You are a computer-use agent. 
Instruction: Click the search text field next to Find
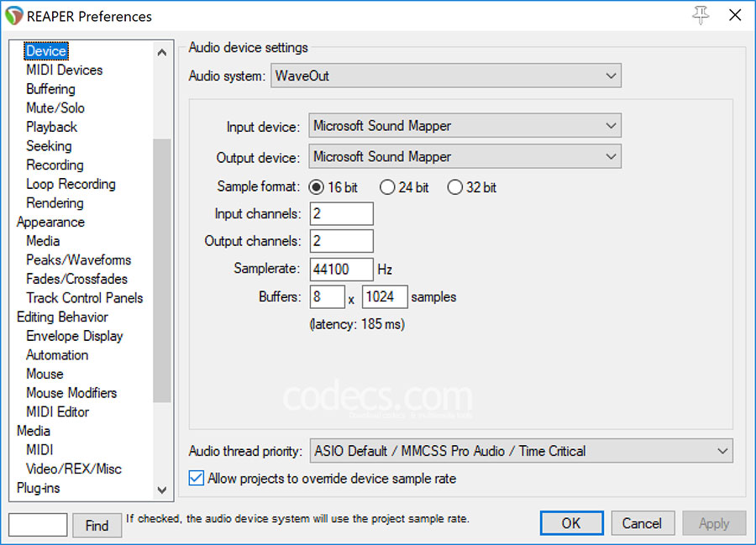pyautogui.click(x=38, y=525)
